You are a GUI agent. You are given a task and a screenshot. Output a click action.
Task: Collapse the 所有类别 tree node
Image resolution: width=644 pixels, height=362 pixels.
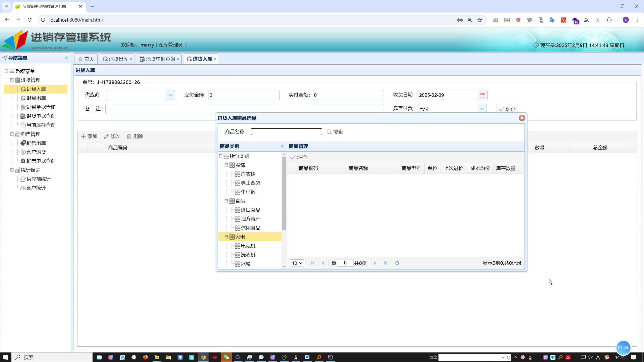[221, 156]
